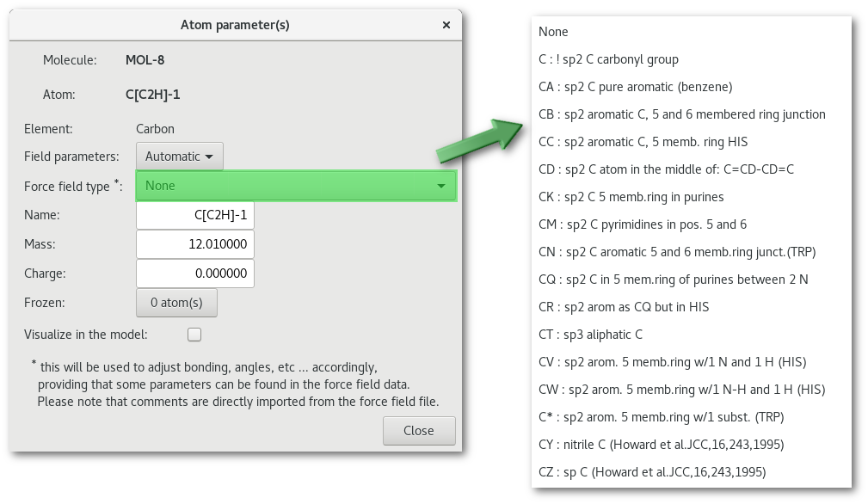Focus the Charge input field
Viewport: 868px width, 504px height.
[x=195, y=274]
